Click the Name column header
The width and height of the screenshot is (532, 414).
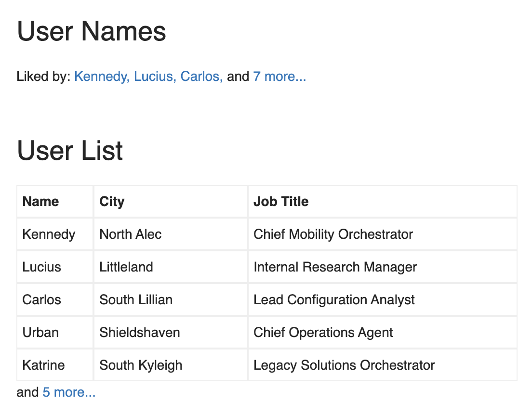coord(41,201)
